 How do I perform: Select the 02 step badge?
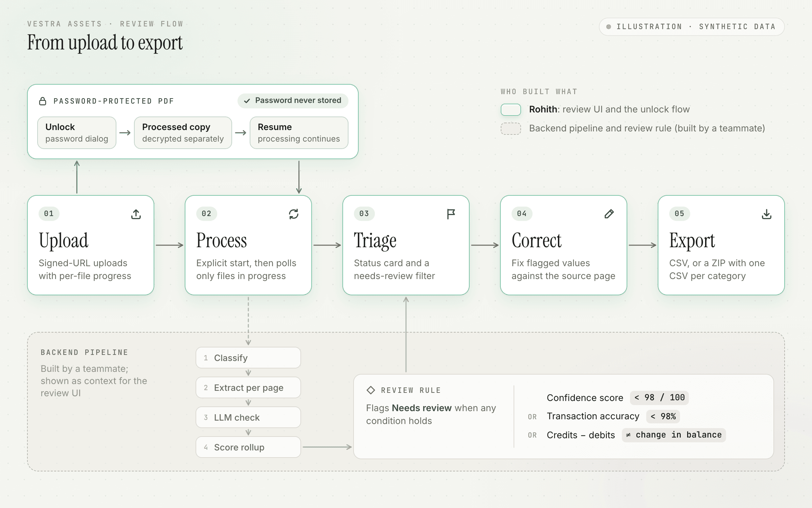click(207, 214)
